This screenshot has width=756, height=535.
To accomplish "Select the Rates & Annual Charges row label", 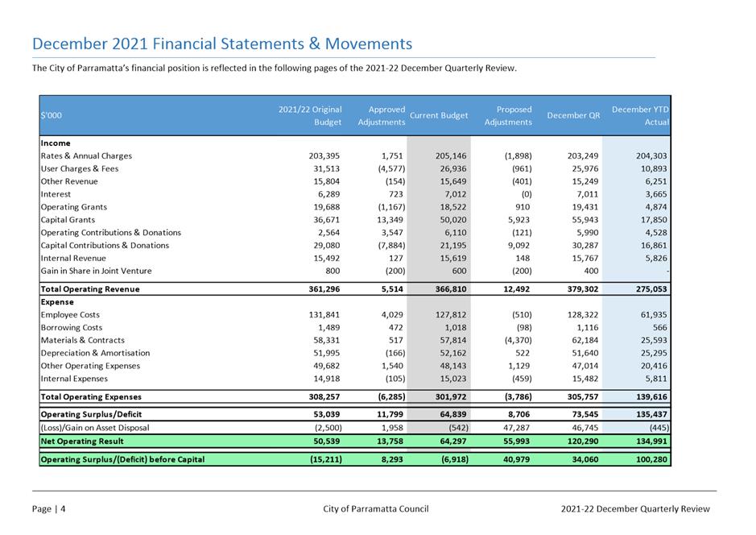I will (86, 156).
